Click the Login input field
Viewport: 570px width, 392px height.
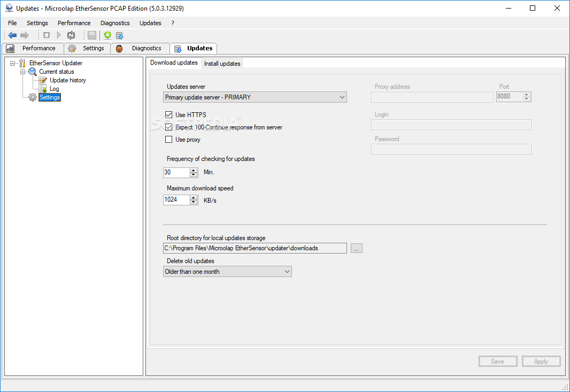[x=451, y=125]
